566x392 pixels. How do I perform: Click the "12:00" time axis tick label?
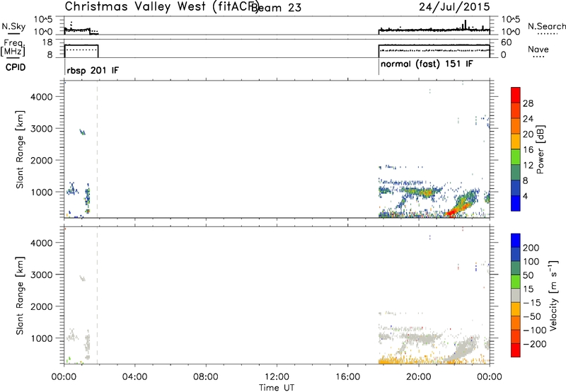277,377
